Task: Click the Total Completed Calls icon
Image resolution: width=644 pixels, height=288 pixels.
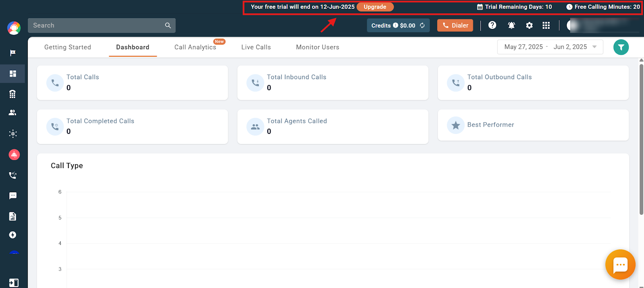Action: click(55, 127)
